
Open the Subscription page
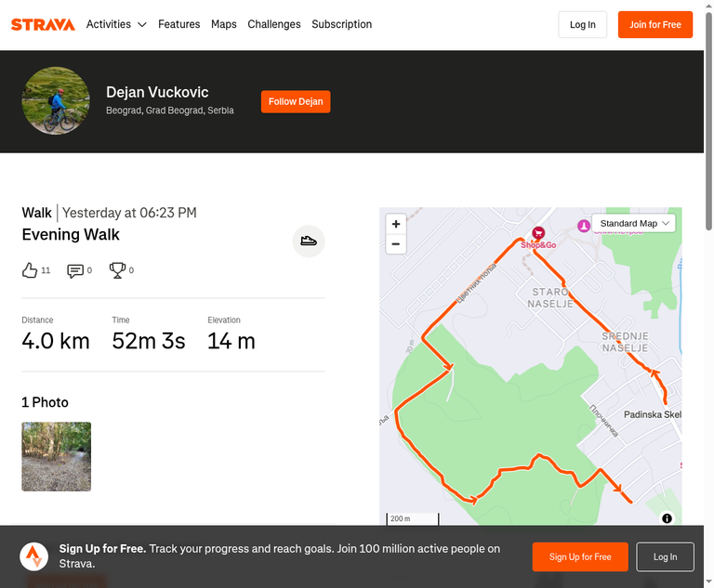coord(341,24)
